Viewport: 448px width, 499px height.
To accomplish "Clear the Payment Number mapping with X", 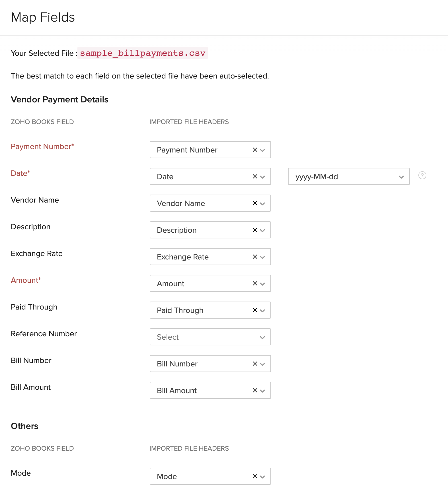I will point(255,150).
